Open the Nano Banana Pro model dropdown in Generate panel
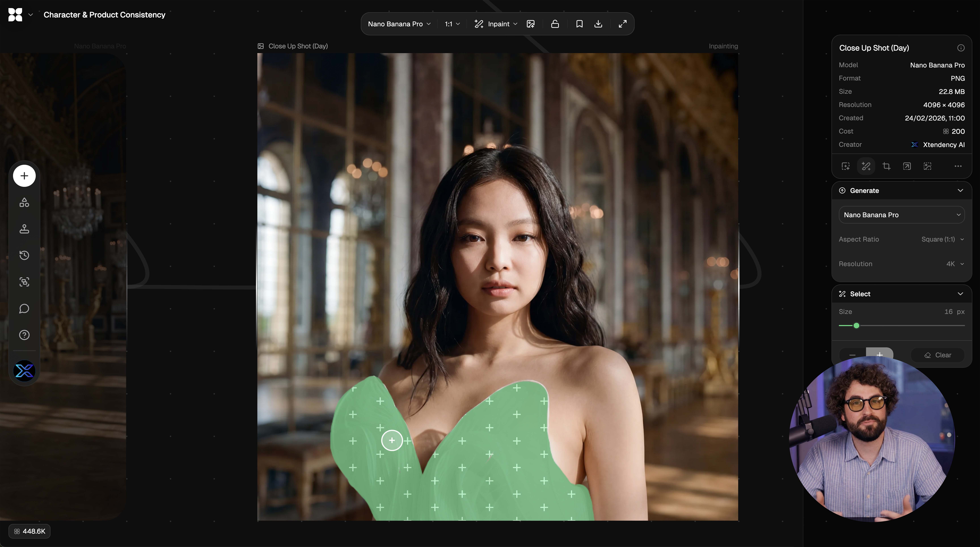The width and height of the screenshot is (980, 547). 901,215
